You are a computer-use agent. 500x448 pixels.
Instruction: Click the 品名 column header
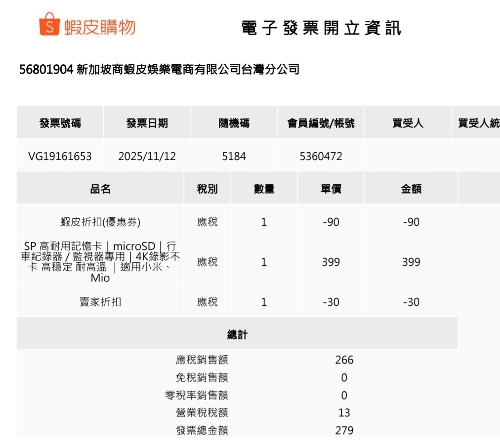[100, 189]
